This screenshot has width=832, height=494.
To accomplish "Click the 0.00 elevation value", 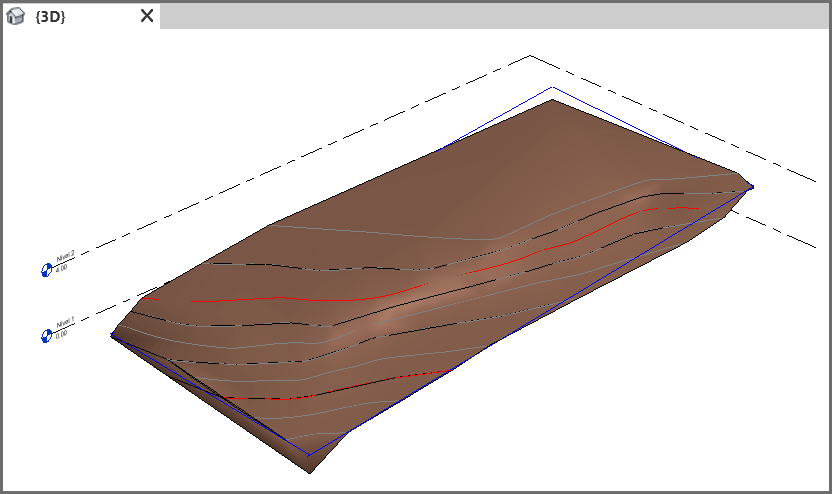I will [62, 334].
